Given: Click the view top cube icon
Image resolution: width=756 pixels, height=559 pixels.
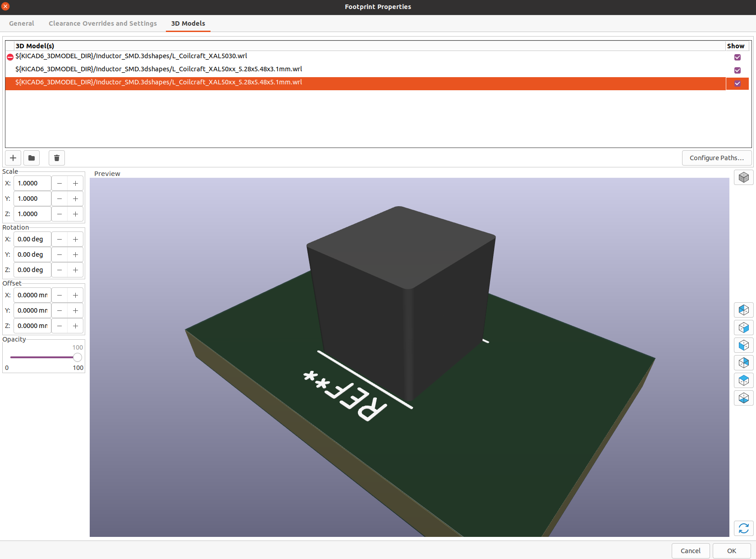Looking at the screenshot, I should point(743,380).
